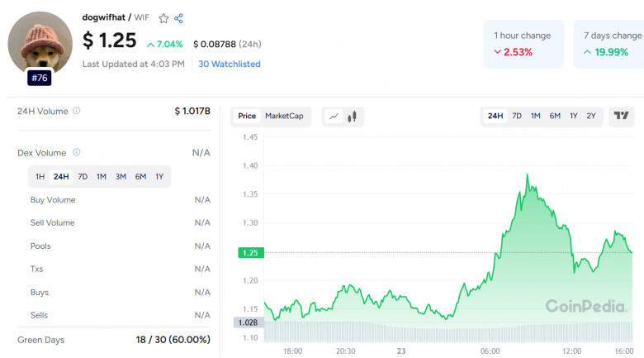The image size is (644, 358).
Task: Open TradingView chart icon
Action: (621, 116)
